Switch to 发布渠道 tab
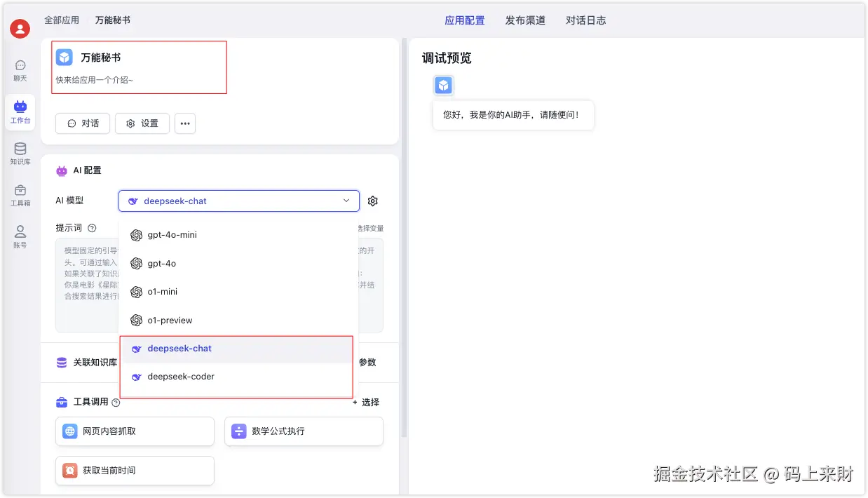The width and height of the screenshot is (868, 498). pos(525,20)
